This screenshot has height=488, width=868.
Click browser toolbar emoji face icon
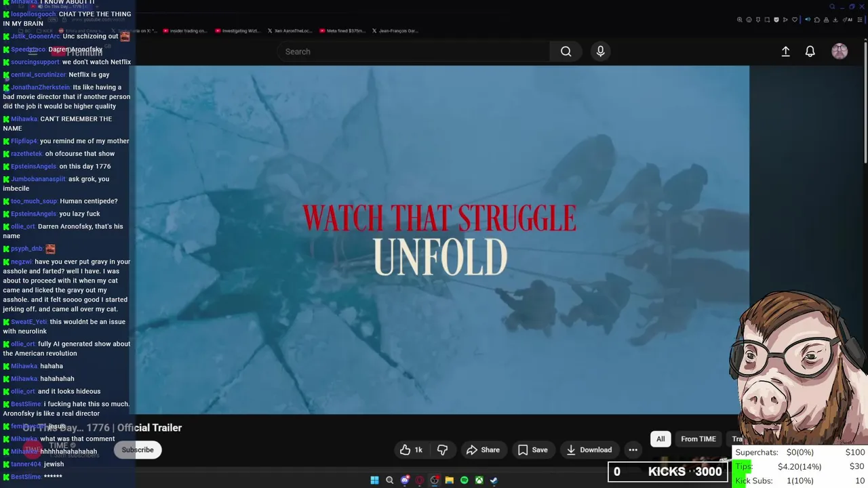[x=749, y=20]
